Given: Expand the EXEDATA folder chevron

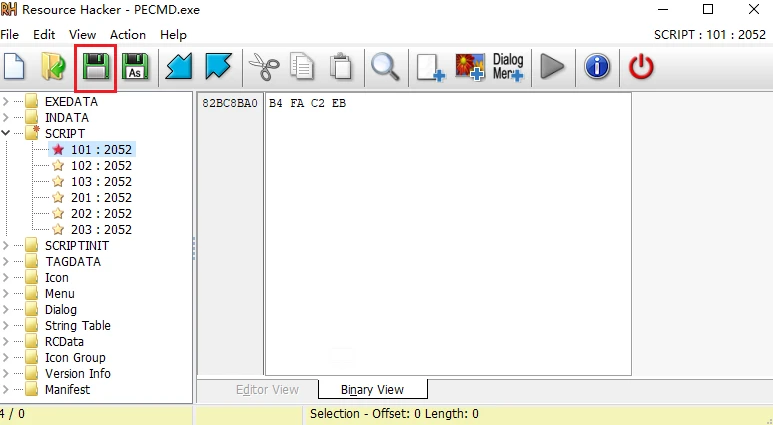Looking at the screenshot, I should (5, 102).
